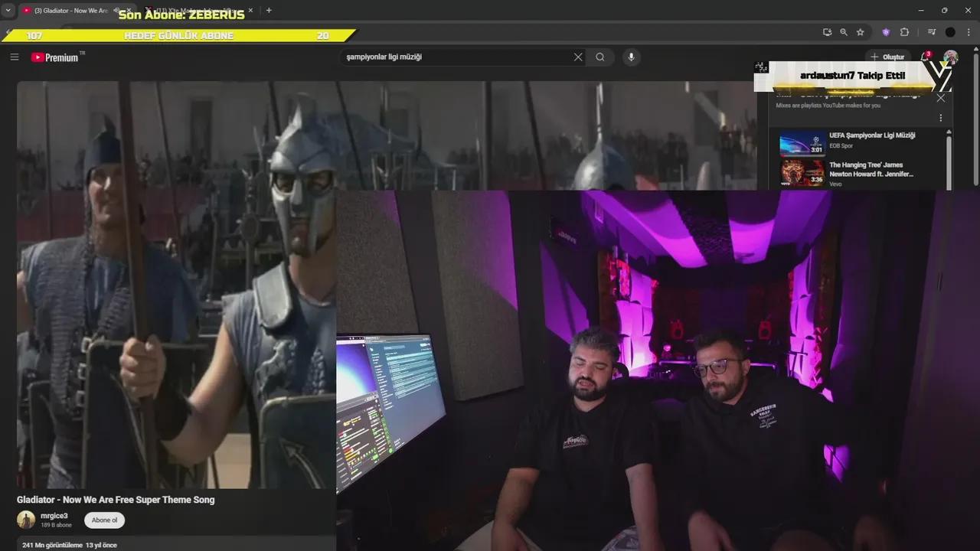The image size is (980, 551).
Task: Play UEFA Şampiyonlar Ligi Müziği thumbnail
Action: [802, 145]
